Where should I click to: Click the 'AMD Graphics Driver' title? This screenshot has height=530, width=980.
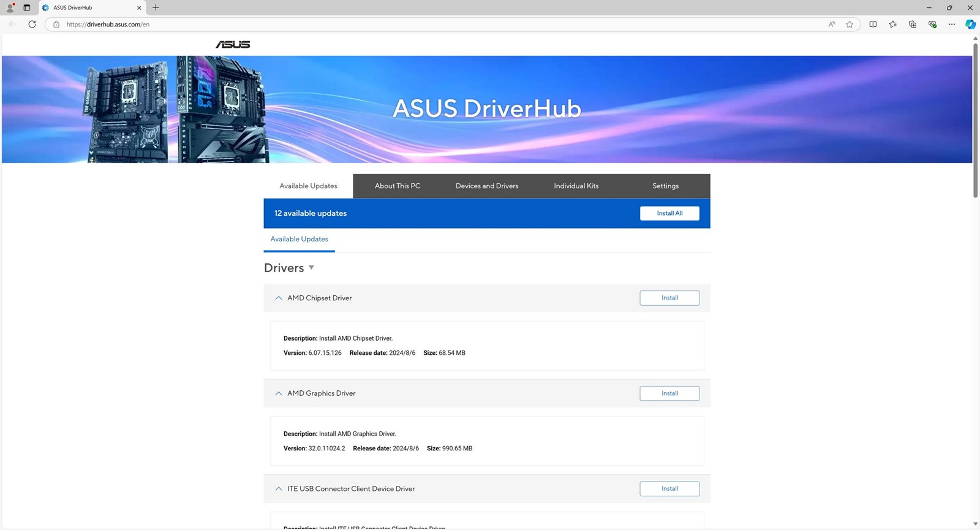(322, 393)
